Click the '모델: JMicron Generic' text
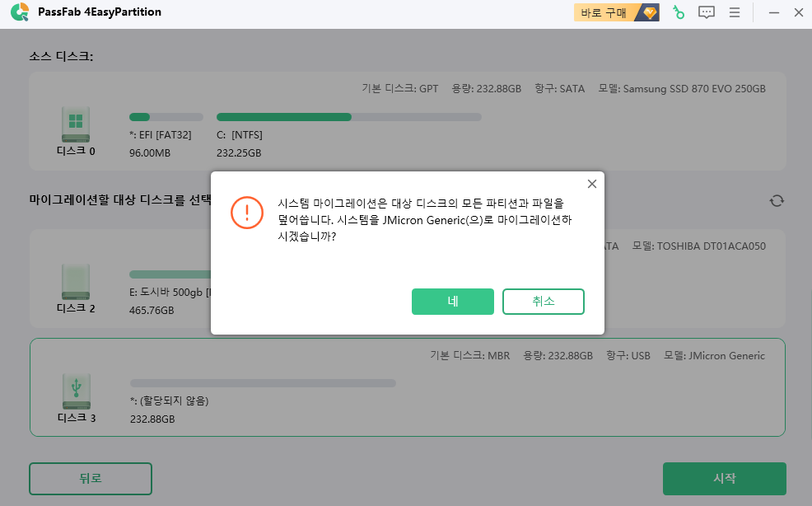 point(714,356)
